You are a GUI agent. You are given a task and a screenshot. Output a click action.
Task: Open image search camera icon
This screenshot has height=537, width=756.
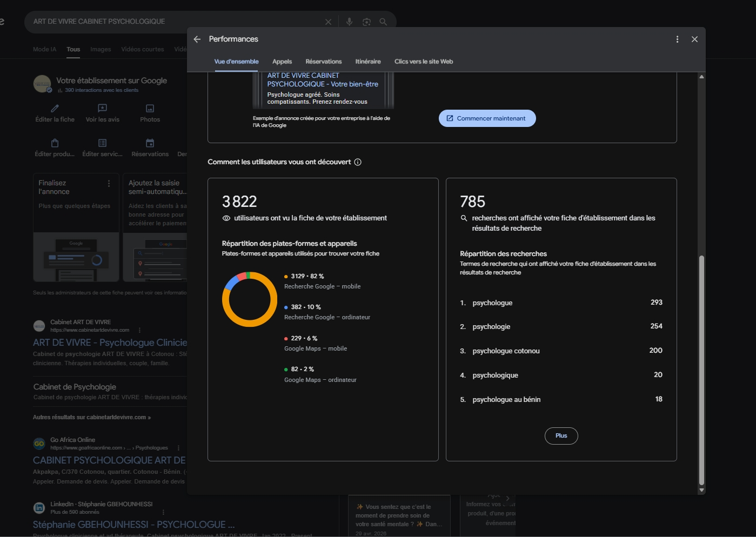[366, 22]
